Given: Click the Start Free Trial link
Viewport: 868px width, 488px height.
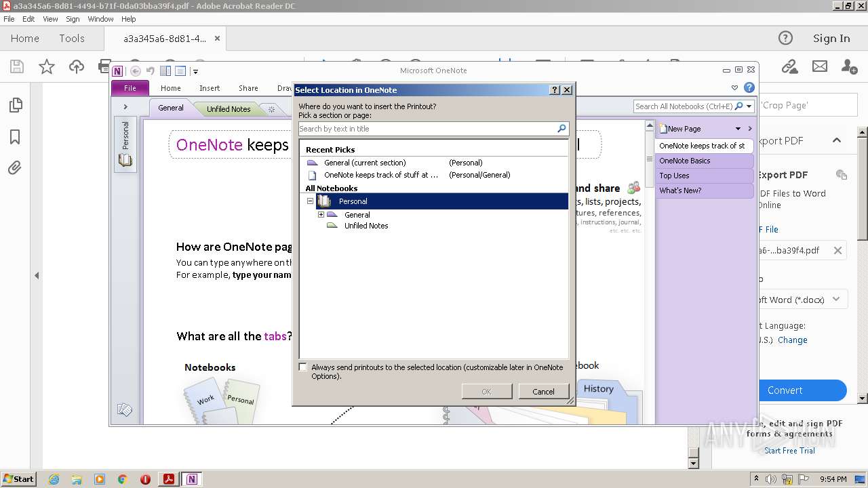Looking at the screenshot, I should [x=789, y=451].
